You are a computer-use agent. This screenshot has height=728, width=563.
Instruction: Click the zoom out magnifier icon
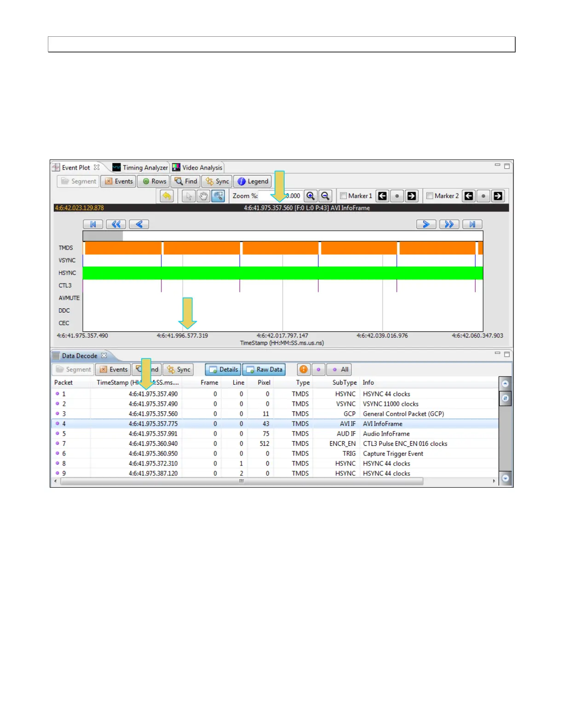pyautogui.click(x=325, y=196)
